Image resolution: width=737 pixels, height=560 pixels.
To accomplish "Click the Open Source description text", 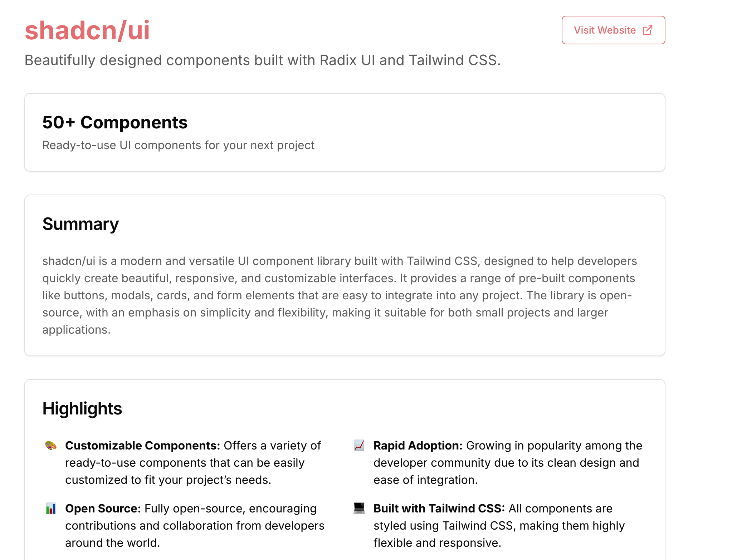I will click(x=195, y=526).
